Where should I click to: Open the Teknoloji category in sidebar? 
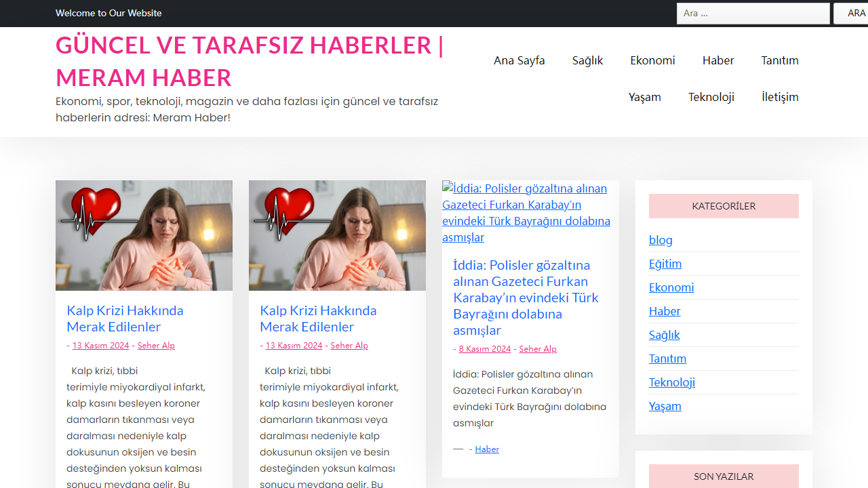pyautogui.click(x=672, y=382)
